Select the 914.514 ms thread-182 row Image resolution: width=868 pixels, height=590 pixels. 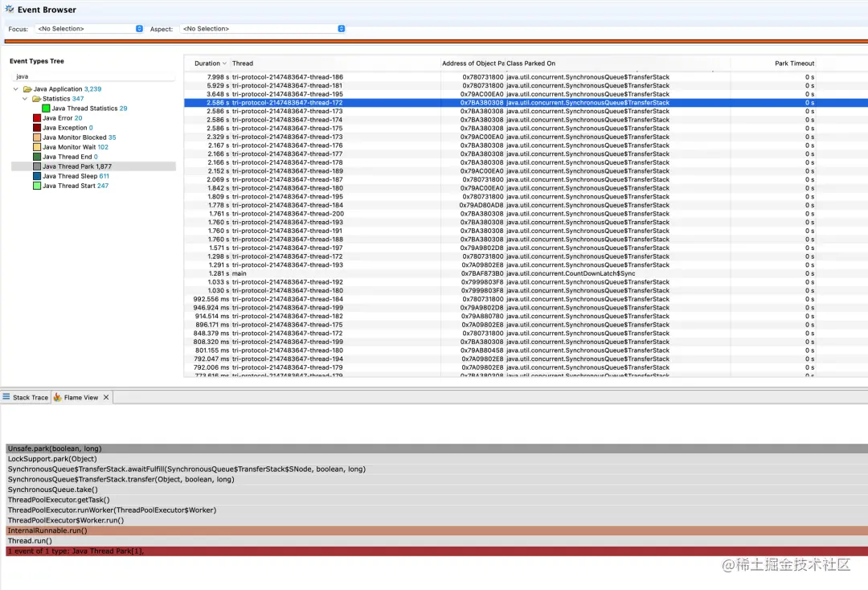point(526,317)
